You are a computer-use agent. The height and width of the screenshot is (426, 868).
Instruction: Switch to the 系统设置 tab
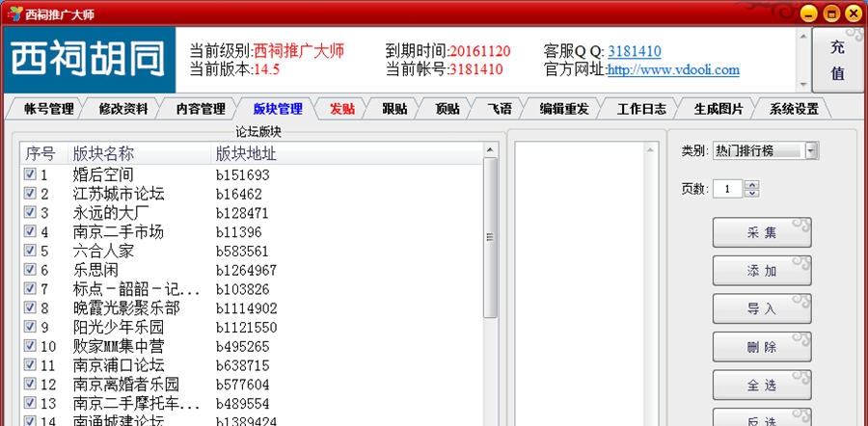point(794,109)
